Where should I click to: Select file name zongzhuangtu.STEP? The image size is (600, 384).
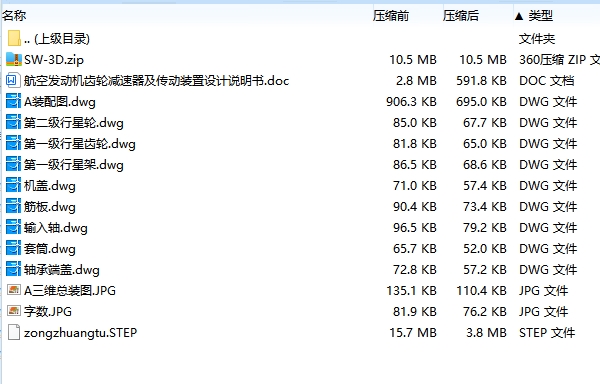[x=80, y=333]
